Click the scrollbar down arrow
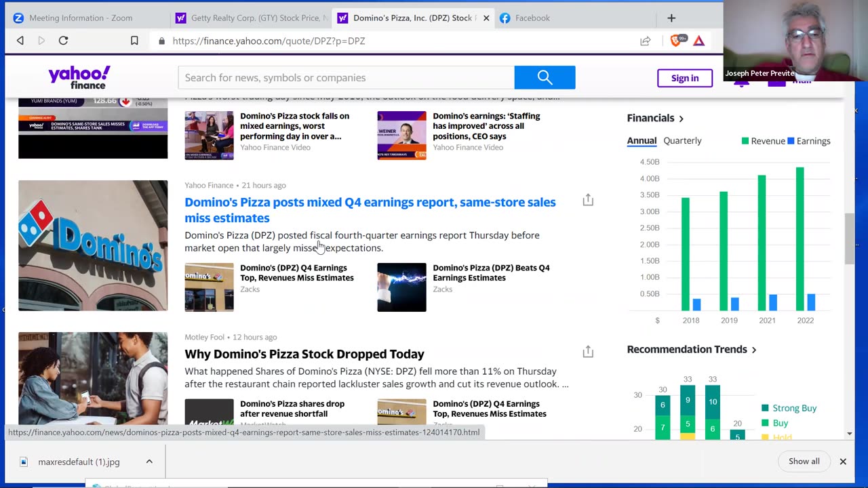The width and height of the screenshot is (868, 488). coord(850,434)
